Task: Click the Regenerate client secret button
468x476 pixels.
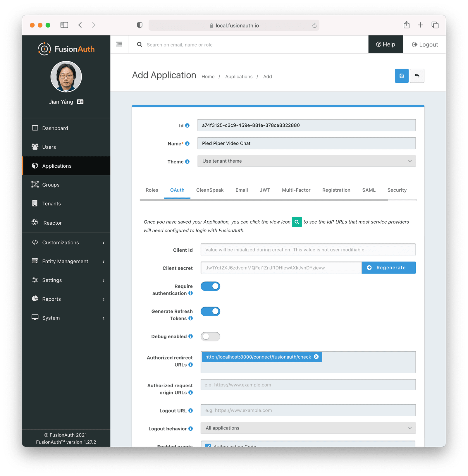Action: [x=388, y=268]
